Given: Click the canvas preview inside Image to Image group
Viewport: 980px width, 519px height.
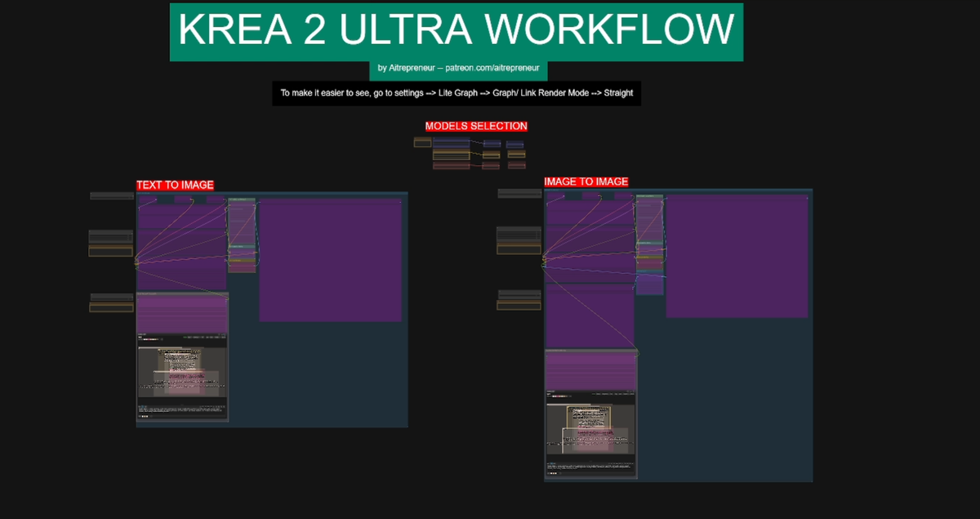Looking at the screenshot, I should (x=590, y=430).
